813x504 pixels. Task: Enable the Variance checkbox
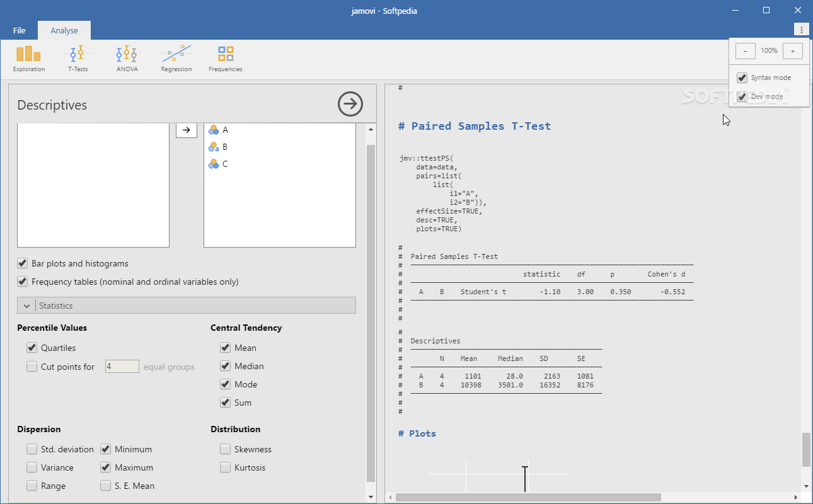[32, 467]
